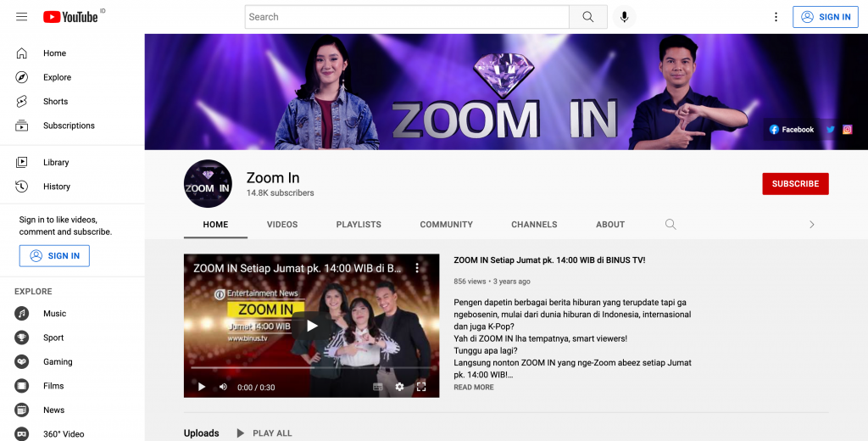Mute the video player volume
The image size is (868, 441).
tap(224, 387)
